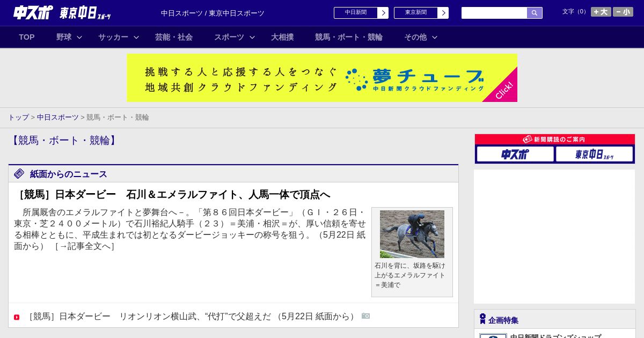Expand その他 dropdown chevron

tap(435, 37)
